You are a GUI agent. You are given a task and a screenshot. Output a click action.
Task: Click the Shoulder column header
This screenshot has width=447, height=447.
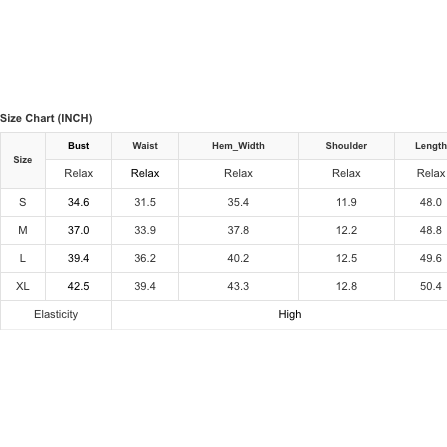point(346,146)
